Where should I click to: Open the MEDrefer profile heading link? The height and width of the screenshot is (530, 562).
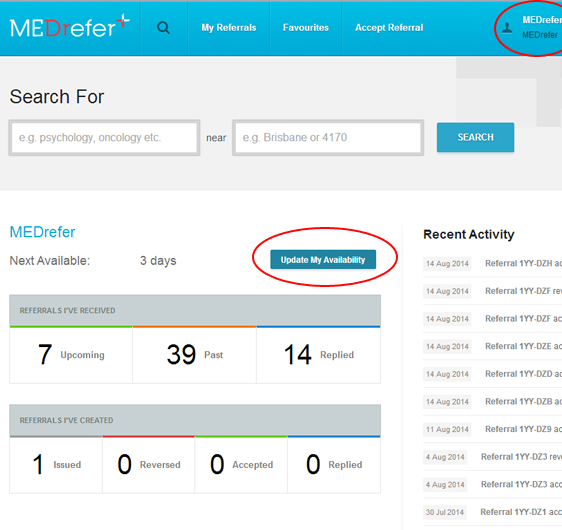[x=42, y=232]
